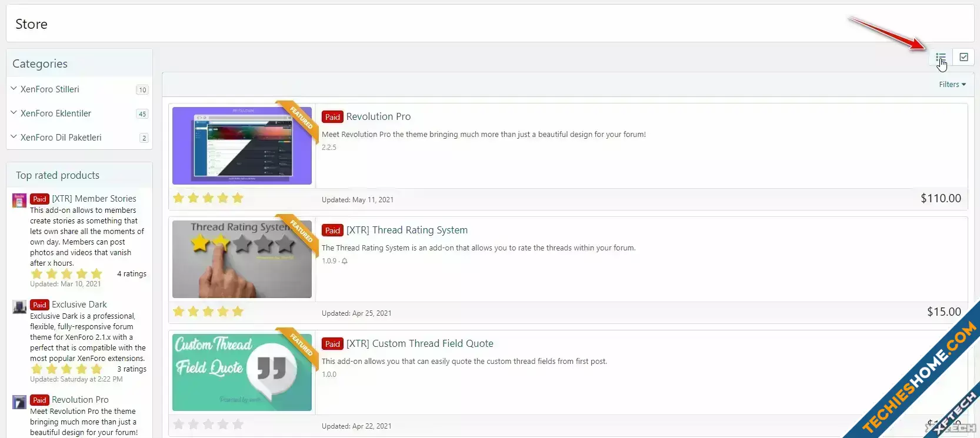
Task: Open Exclusive Dark in top rated products
Action: pos(79,305)
